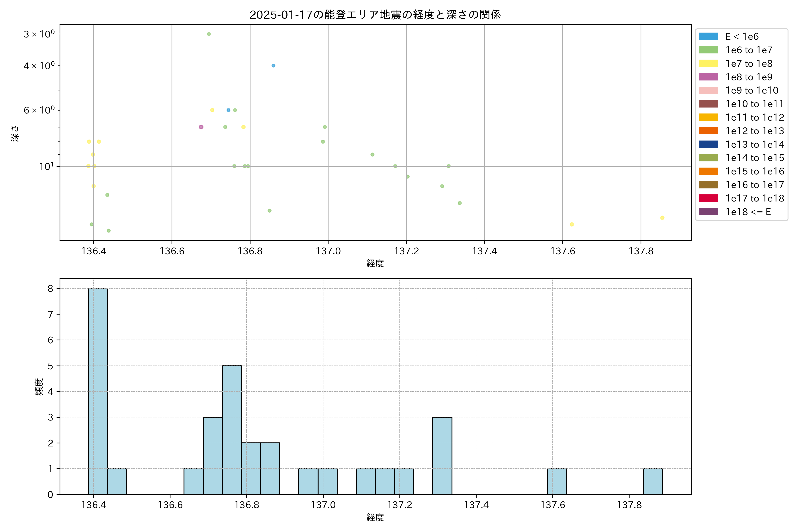
Task: Click the tallest histogram bar with frequency 8
Action: click(98, 391)
